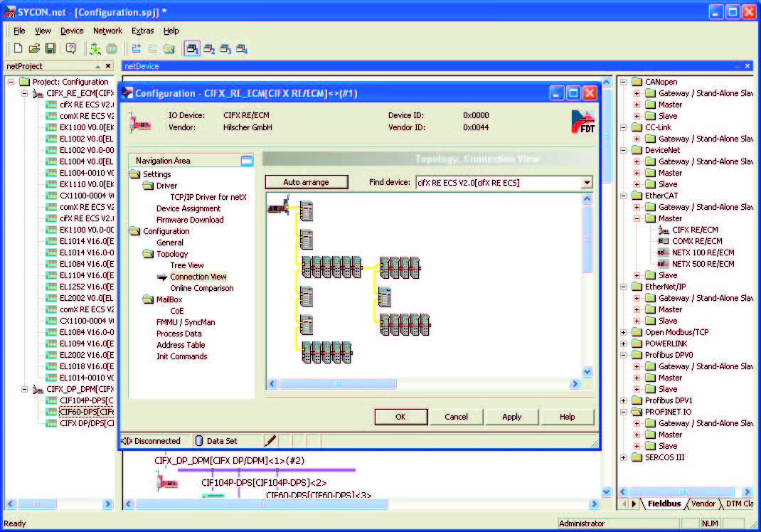Save the project with the floppy disk icon

pos(50,48)
